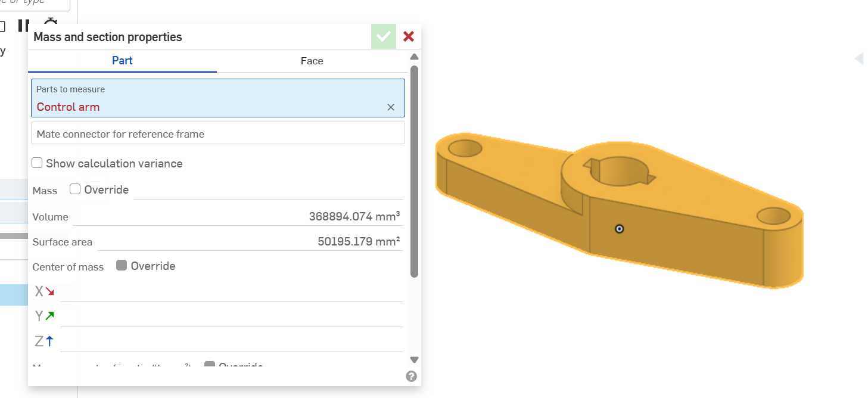The height and width of the screenshot is (398, 868).
Task: Open help for mass properties dialog
Action: pyautogui.click(x=411, y=376)
